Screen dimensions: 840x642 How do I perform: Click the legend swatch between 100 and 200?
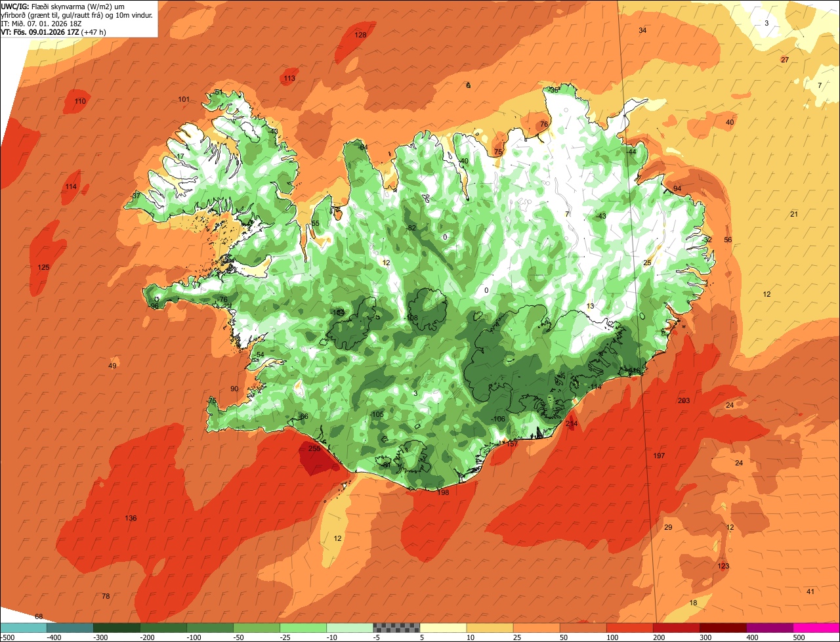coord(629,628)
